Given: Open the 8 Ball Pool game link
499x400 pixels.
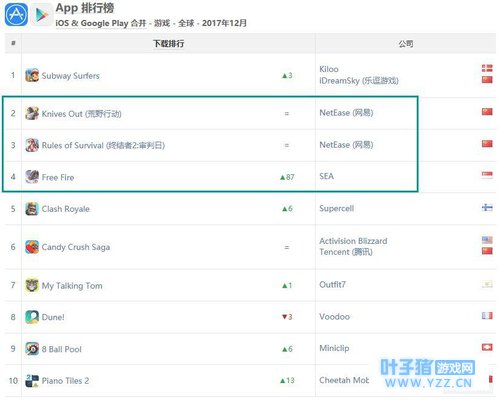Looking at the screenshot, I should coord(62,349).
